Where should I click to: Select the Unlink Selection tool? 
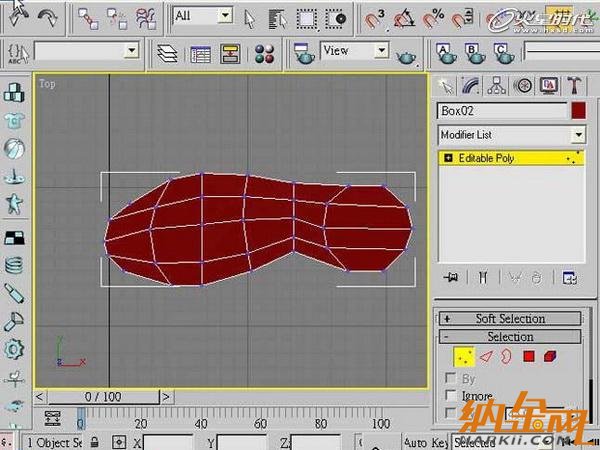click(x=117, y=19)
